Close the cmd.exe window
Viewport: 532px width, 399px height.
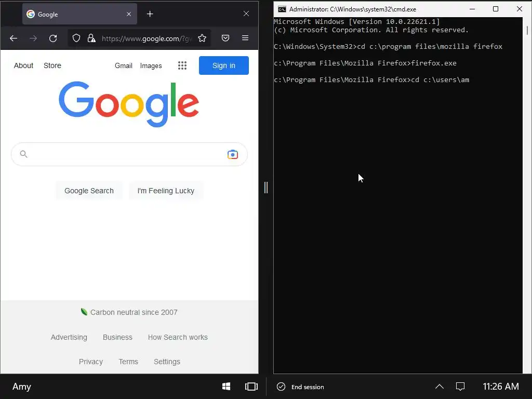pyautogui.click(x=520, y=9)
